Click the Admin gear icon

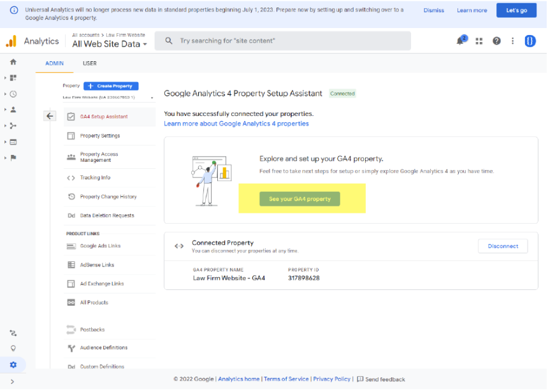point(13,365)
